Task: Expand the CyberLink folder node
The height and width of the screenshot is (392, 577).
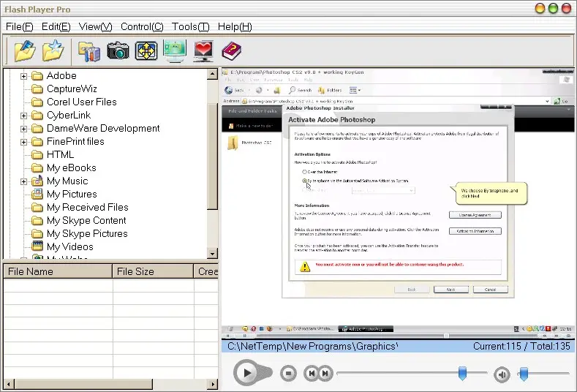Action: click(x=23, y=116)
